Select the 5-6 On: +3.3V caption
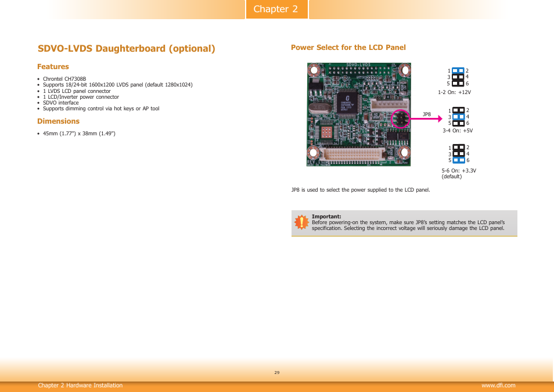The height and width of the screenshot is (392, 554). coord(459,170)
